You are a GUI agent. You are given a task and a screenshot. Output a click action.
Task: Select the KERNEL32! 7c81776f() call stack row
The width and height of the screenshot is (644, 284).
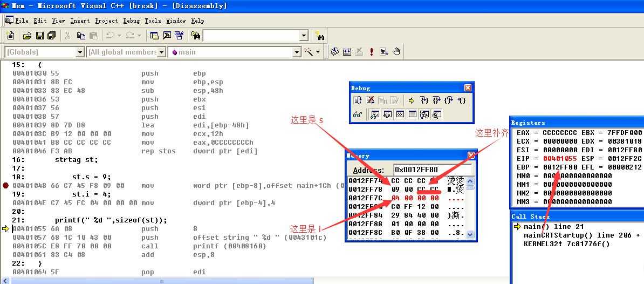[567, 244]
